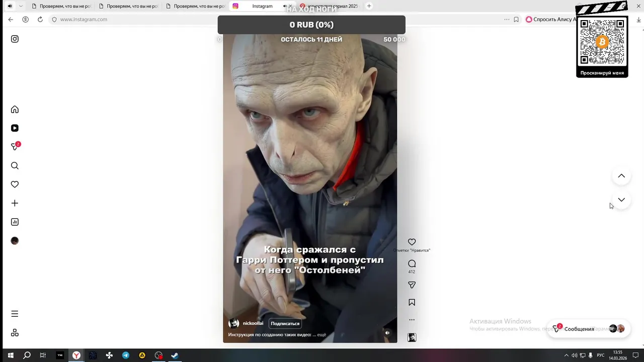Switch input language РУС

[601, 355]
